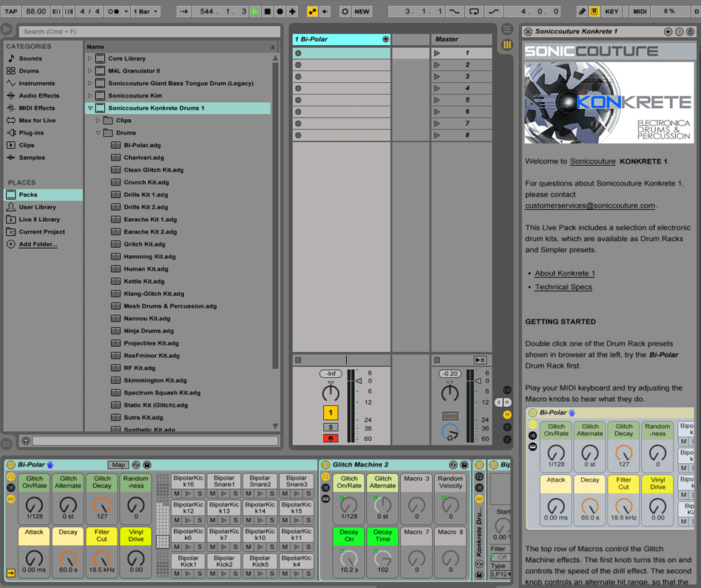Viewport: 701px width, 588px height.
Task: Click the yellow Automation Arm icon
Action: (x=313, y=12)
